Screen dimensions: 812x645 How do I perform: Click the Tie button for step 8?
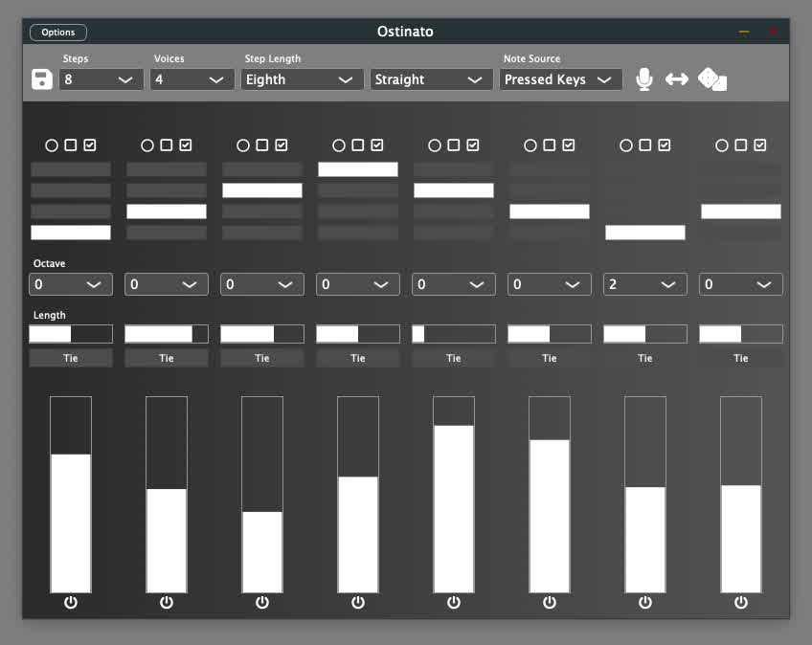[741, 358]
